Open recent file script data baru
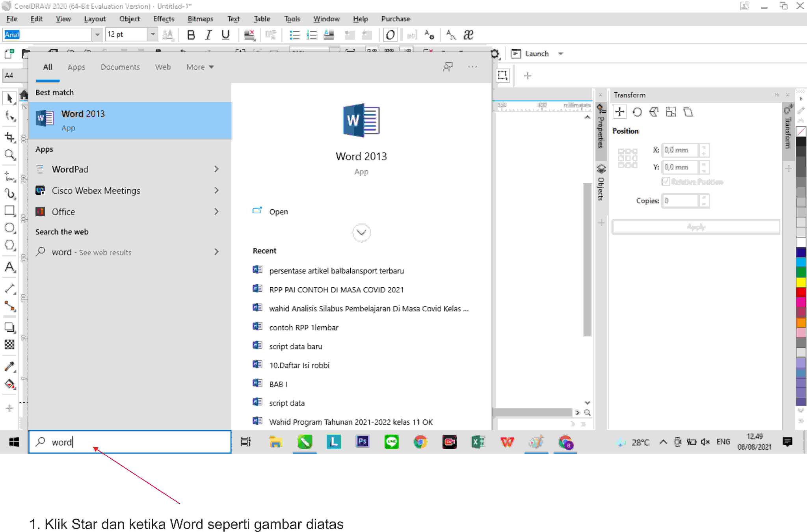The width and height of the screenshot is (807, 532). point(296,346)
